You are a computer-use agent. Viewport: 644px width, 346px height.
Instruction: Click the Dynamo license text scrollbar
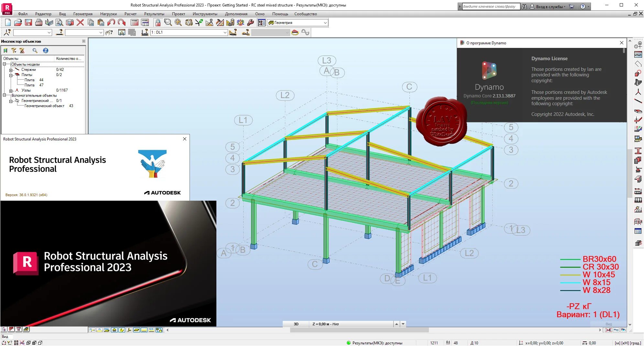tap(624, 51)
